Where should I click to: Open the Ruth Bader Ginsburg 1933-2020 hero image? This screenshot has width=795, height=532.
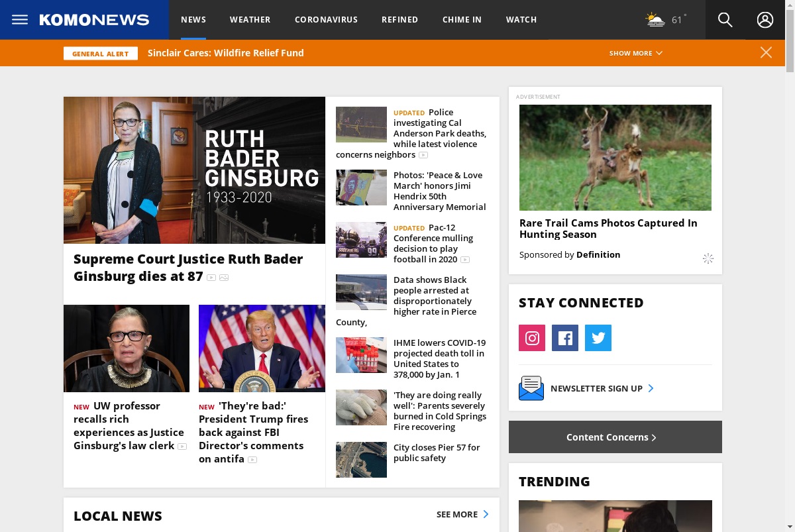[x=194, y=170]
